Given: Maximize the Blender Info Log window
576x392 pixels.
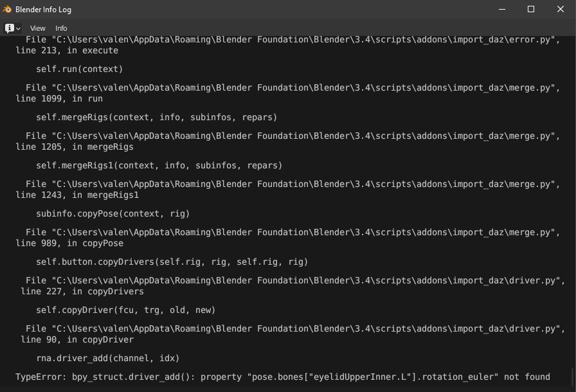Looking at the screenshot, I should tap(531, 9).
